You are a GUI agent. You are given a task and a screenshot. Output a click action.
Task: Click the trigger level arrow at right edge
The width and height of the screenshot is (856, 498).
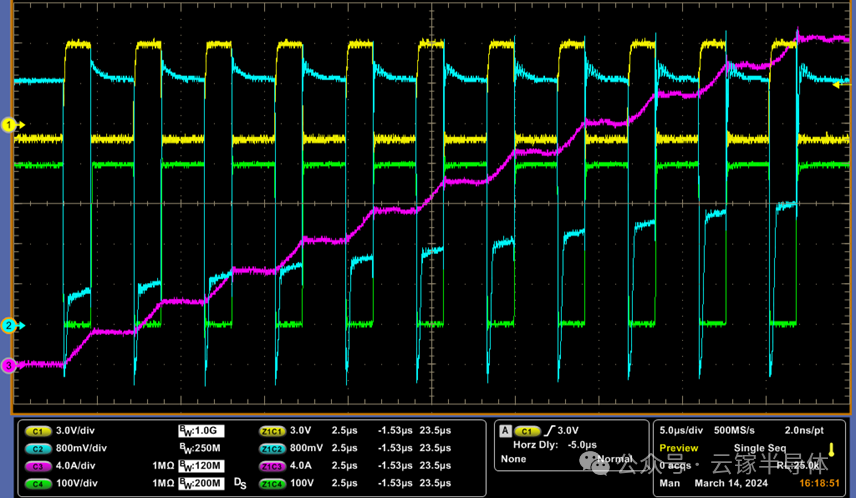click(841, 85)
